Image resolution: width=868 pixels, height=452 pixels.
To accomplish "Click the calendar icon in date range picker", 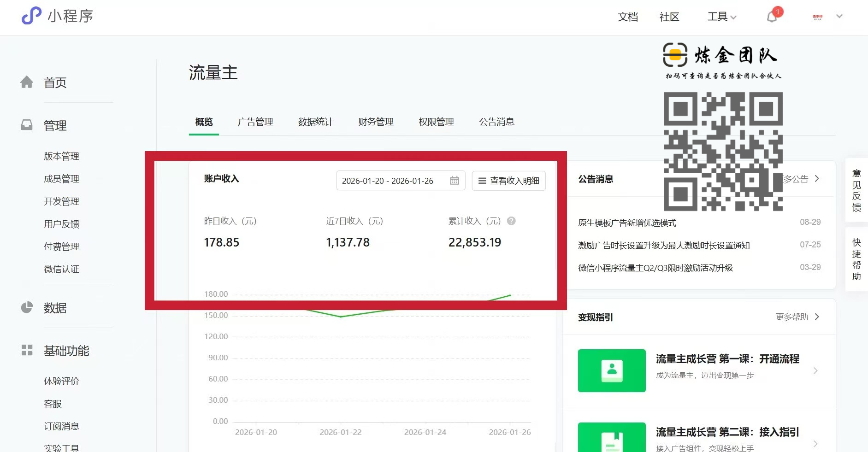I will point(455,181).
